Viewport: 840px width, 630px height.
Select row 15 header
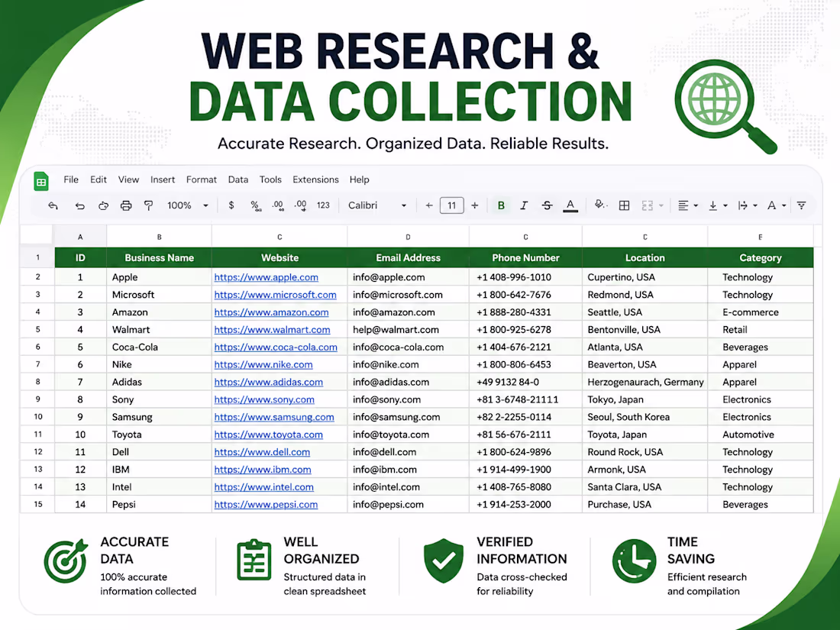(37, 504)
